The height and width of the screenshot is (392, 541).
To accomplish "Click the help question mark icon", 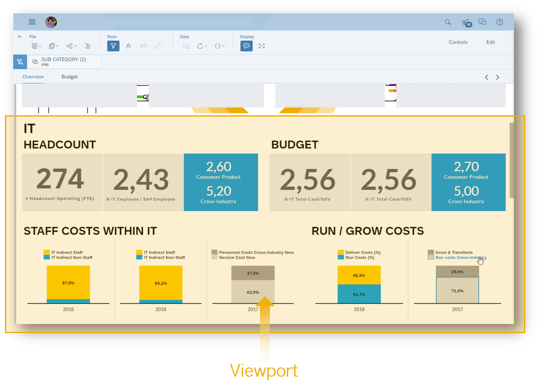I will click(x=499, y=22).
